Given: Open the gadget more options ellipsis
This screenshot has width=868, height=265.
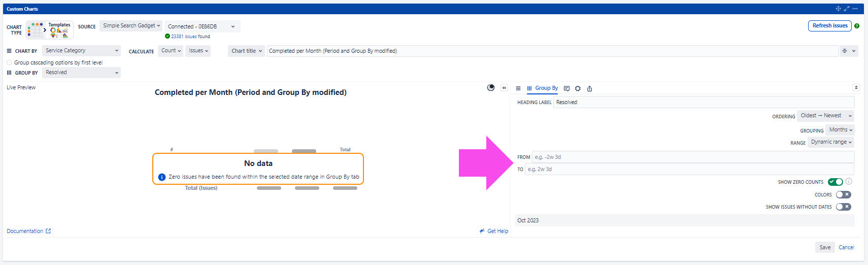Looking at the screenshot, I should click(855, 9).
